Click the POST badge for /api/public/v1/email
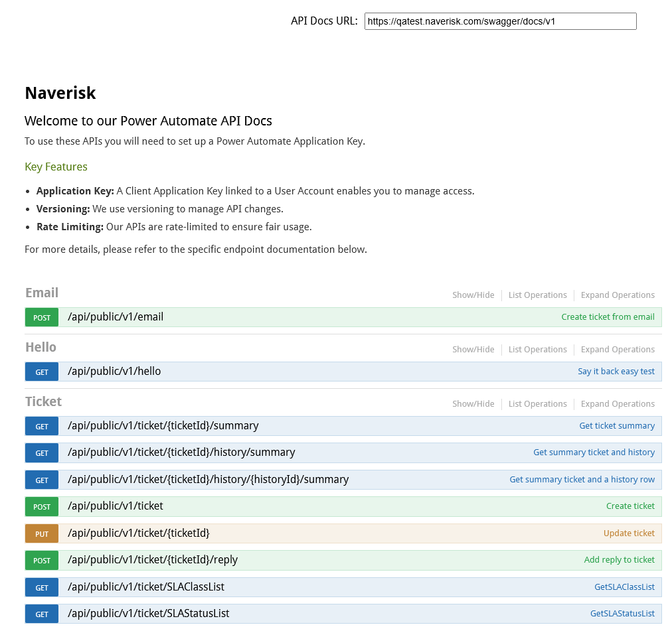This screenshot has height=631, width=672. coord(42,317)
